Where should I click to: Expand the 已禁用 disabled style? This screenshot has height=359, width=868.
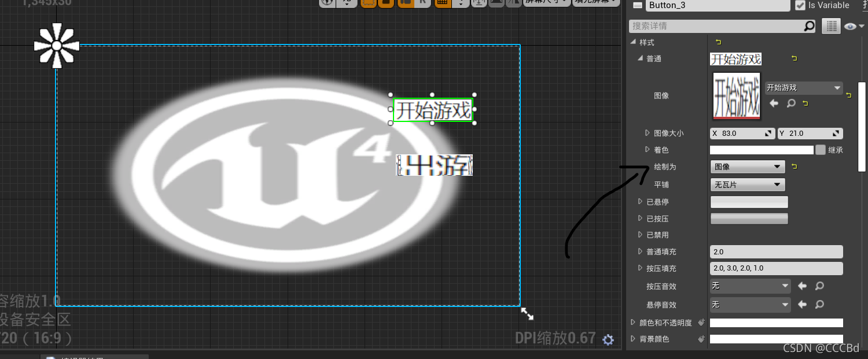click(x=640, y=235)
